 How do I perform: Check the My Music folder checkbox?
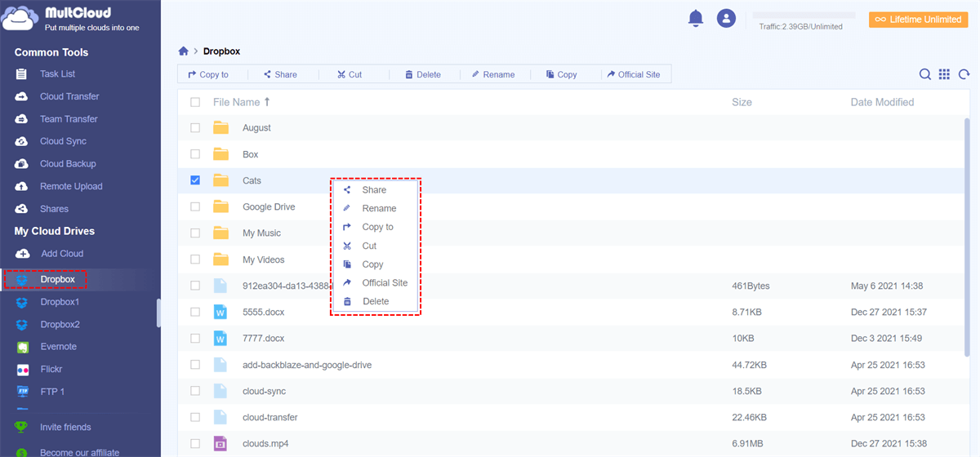click(x=195, y=233)
